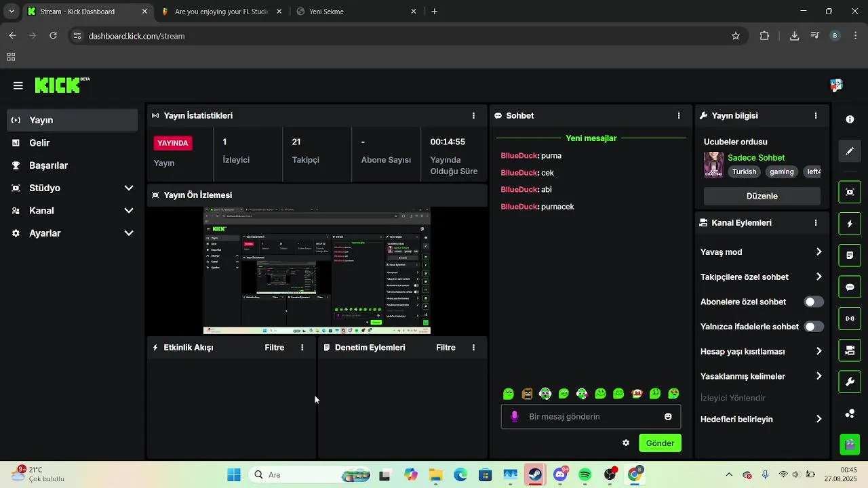Click Filtre in Denetim Eylemleri panel
This screenshot has width=868, height=488.
(x=446, y=348)
